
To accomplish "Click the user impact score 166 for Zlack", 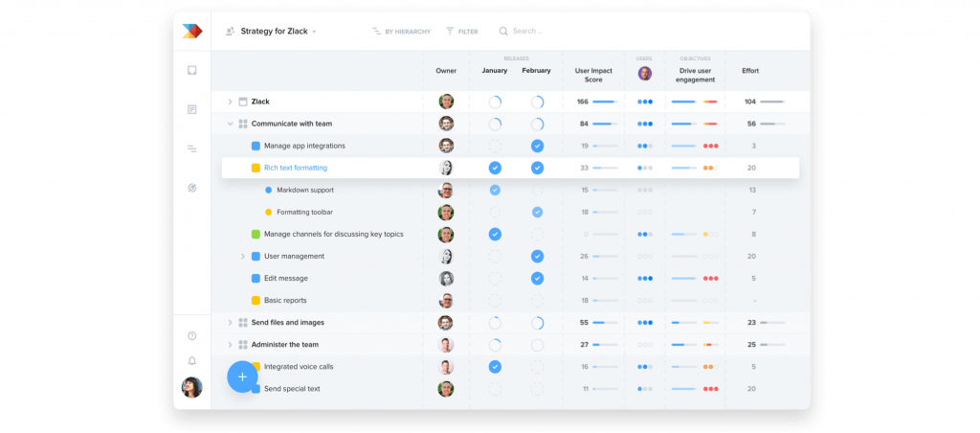I will (x=583, y=102).
